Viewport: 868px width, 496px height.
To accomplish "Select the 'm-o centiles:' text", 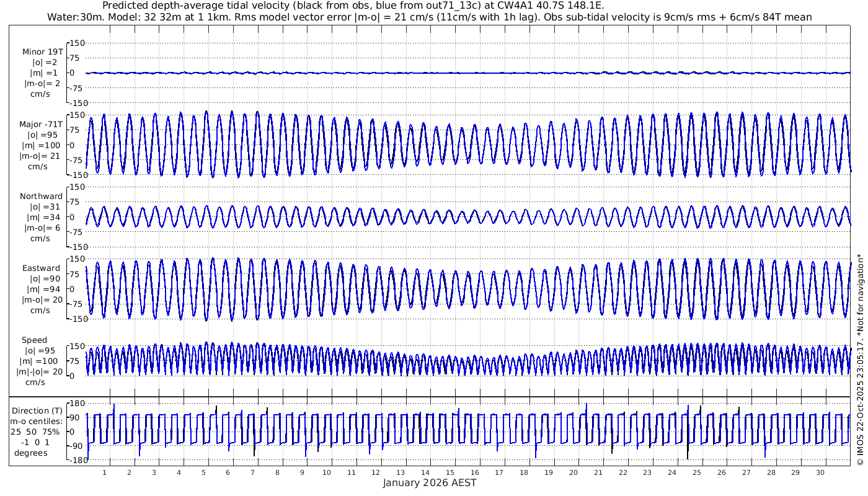I will click(38, 422).
